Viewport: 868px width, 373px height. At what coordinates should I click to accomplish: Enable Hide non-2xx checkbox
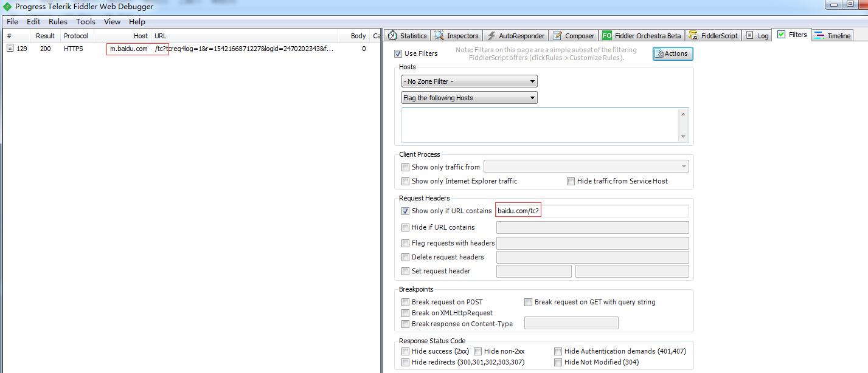478,351
